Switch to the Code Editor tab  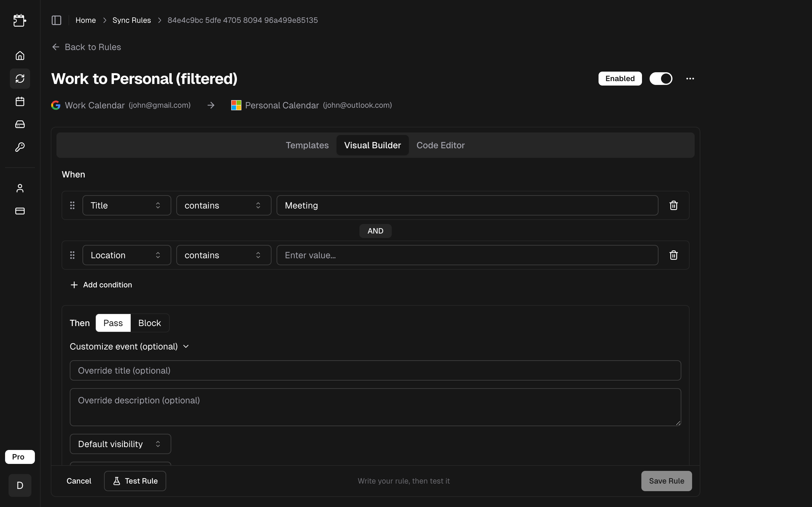pyautogui.click(x=440, y=145)
